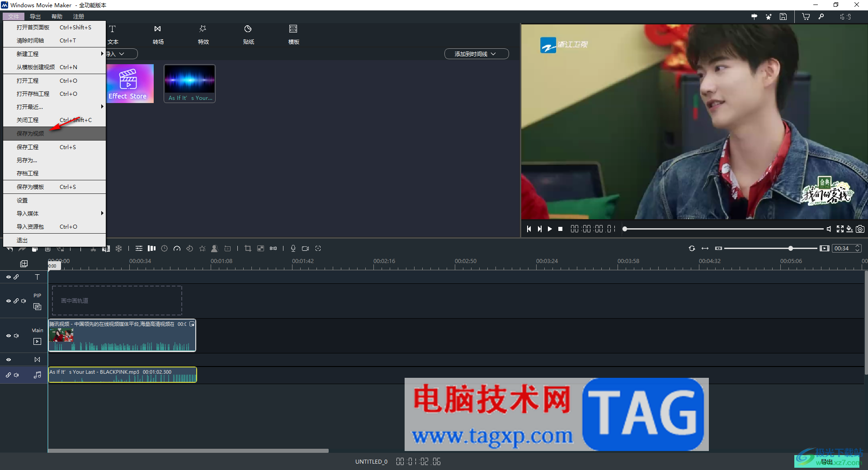The width and height of the screenshot is (868, 470).
Task: Select 保存工程 menu item
Action: pos(54,147)
